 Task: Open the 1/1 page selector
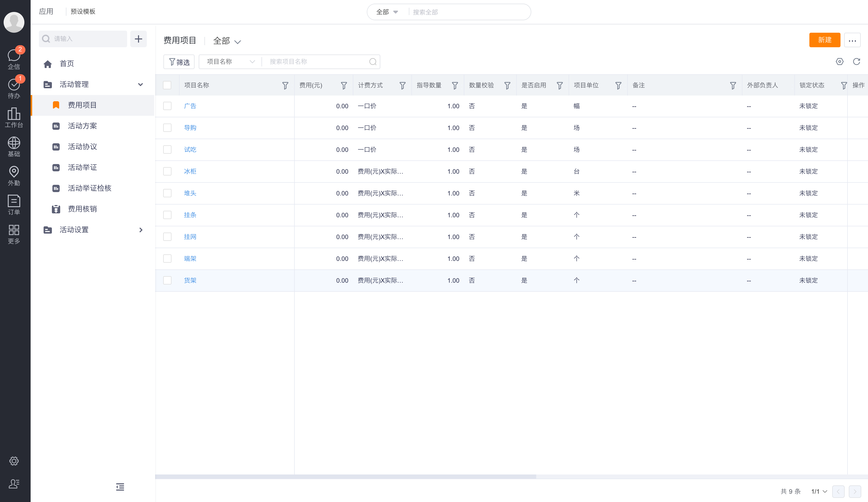pyautogui.click(x=819, y=491)
